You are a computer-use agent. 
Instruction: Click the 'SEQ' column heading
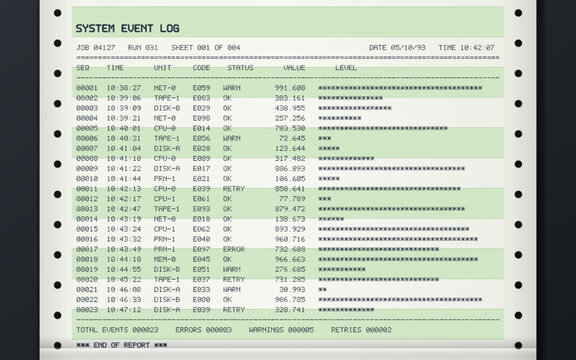click(x=83, y=68)
